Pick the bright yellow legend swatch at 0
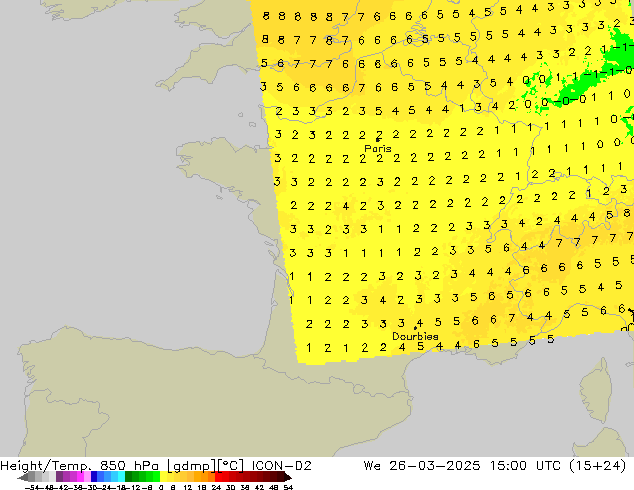This screenshot has width=634, height=490. pyautogui.click(x=163, y=477)
